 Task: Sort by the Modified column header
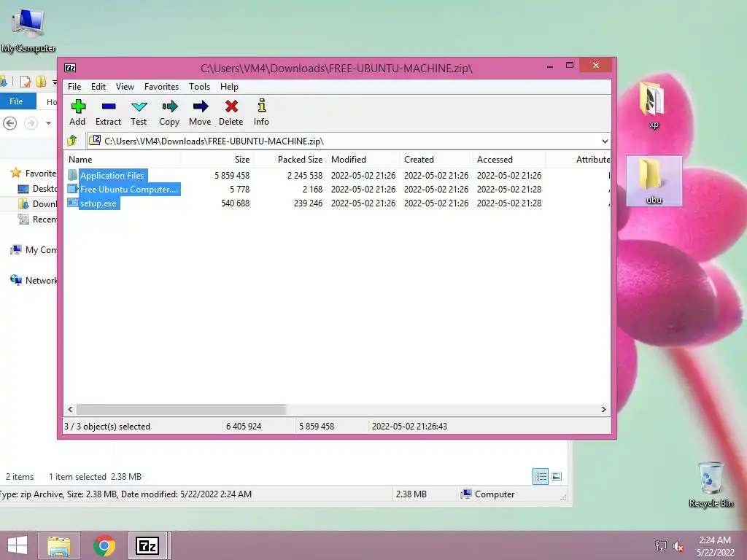coord(363,160)
